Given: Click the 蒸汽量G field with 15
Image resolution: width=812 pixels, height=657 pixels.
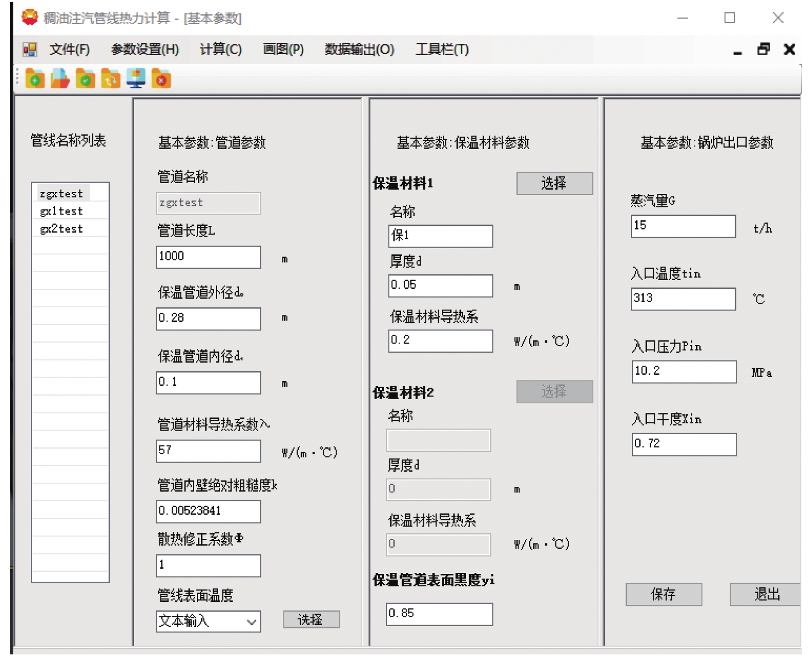Looking at the screenshot, I should pyautogui.click(x=684, y=226).
